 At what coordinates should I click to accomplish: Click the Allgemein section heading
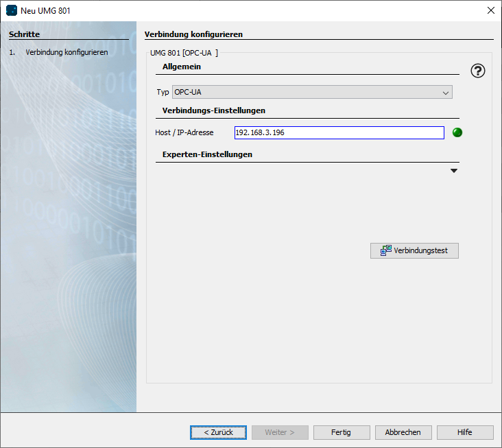pyautogui.click(x=182, y=67)
